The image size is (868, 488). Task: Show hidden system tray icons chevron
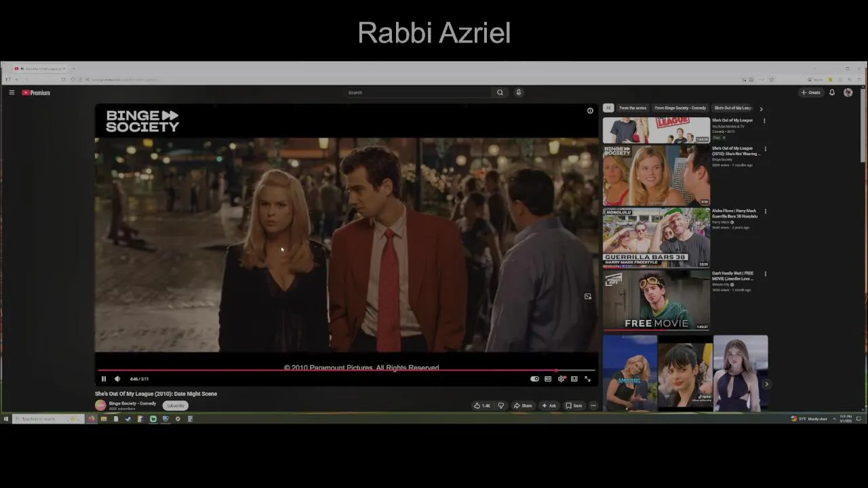pyautogui.click(x=834, y=419)
